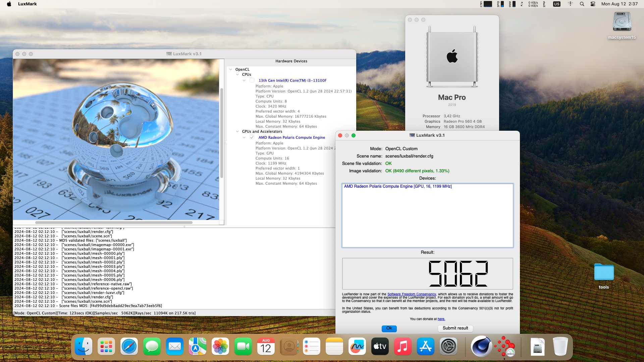This screenshot has height=362, width=644.
Task: Open the tools folder on desktop
Action: 604,272
